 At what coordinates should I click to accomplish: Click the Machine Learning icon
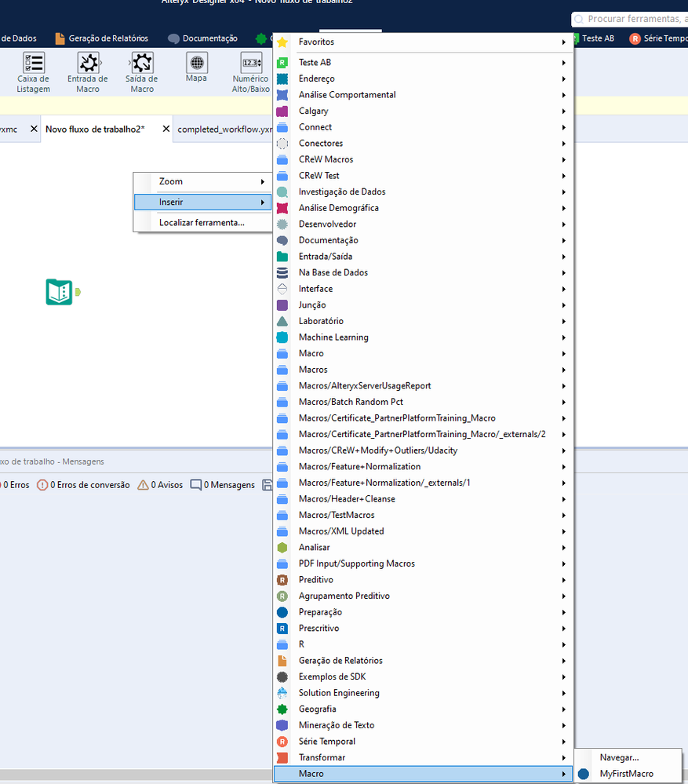282,337
